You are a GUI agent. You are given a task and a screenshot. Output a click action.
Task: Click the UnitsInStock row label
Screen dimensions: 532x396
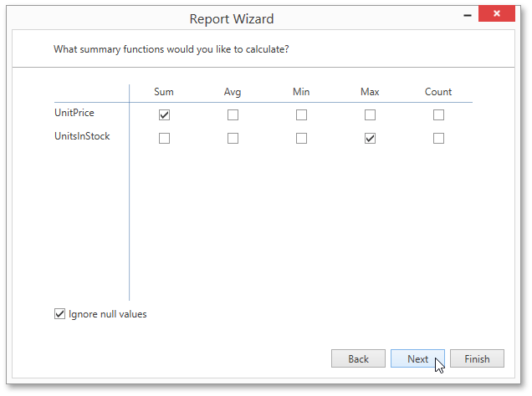pos(82,136)
